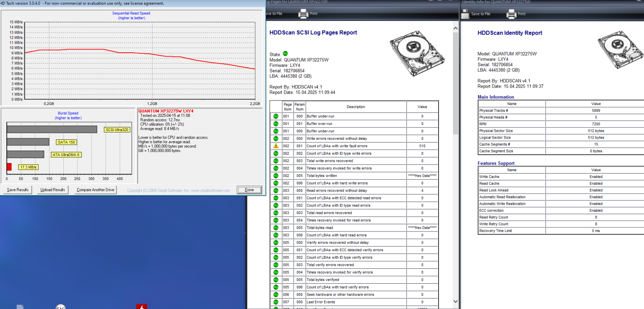The image size is (644, 309).
Task: Click the HDDScan SCSI Log Pages Report title
Action: tap(313, 33)
